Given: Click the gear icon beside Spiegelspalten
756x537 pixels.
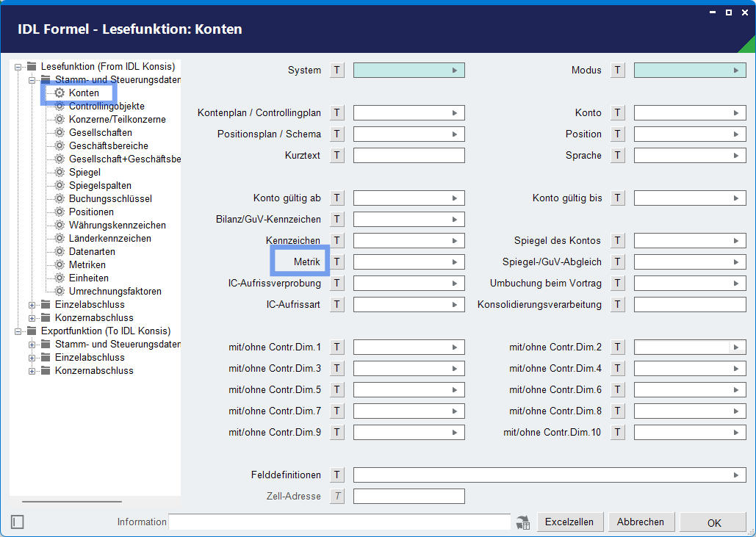Looking at the screenshot, I should pyautogui.click(x=60, y=186).
